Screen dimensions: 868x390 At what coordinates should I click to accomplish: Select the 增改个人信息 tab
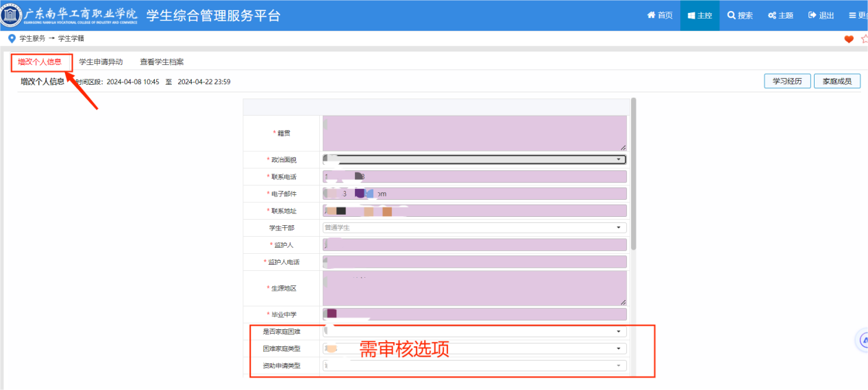(40, 62)
